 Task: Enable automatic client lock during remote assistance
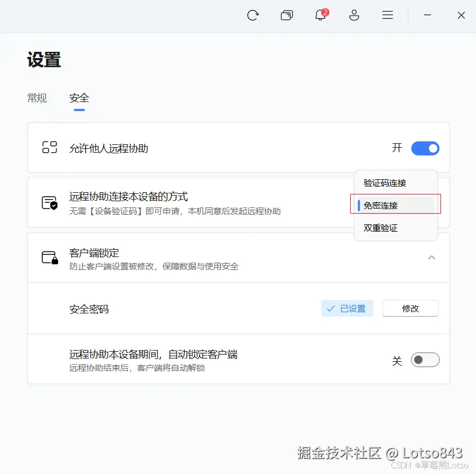point(425,360)
